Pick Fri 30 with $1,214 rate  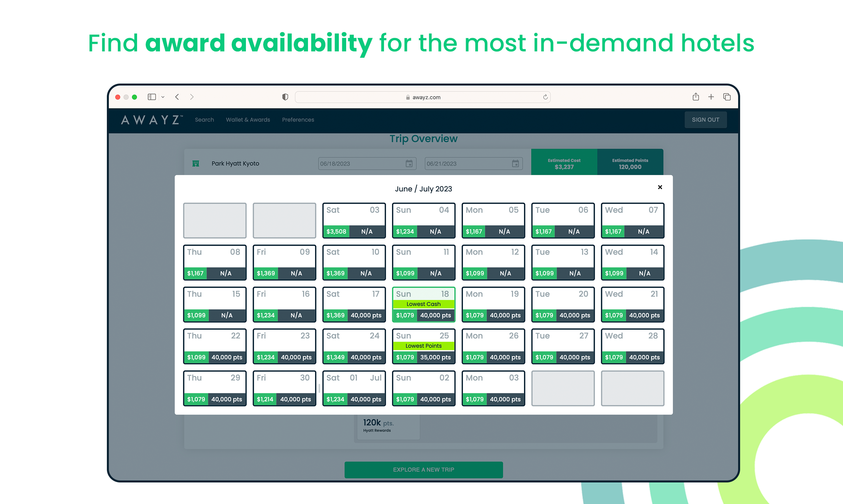(284, 389)
